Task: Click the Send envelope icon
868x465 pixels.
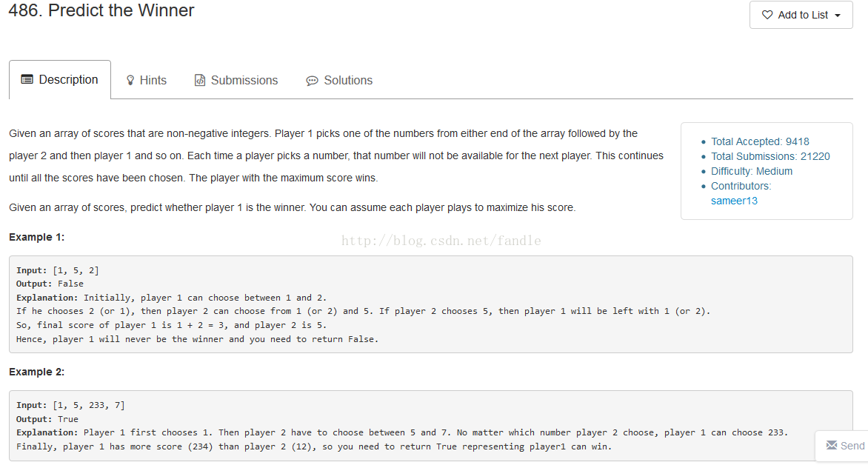Action: (x=832, y=445)
